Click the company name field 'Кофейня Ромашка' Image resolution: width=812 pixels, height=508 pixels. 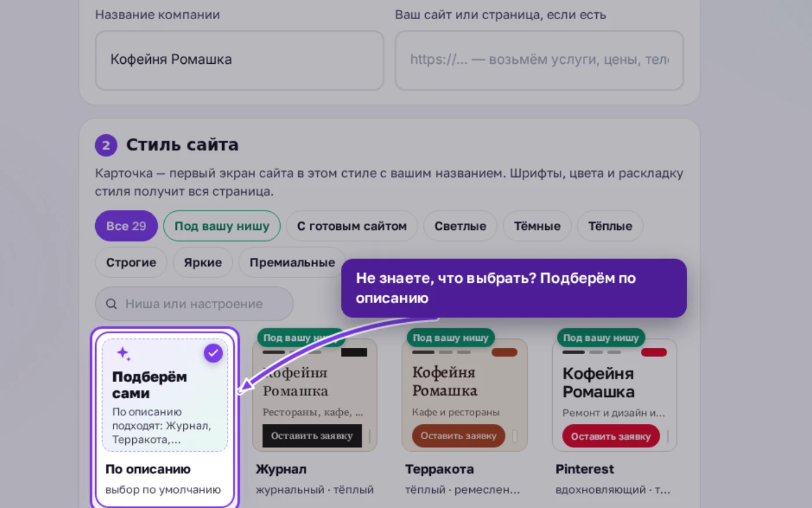(x=240, y=60)
